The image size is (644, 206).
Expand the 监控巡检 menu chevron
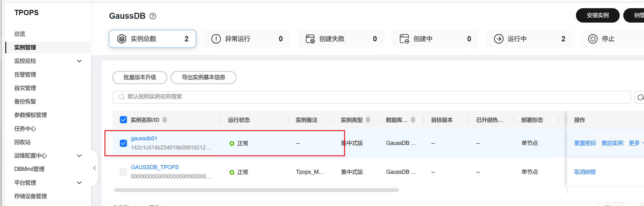click(79, 61)
